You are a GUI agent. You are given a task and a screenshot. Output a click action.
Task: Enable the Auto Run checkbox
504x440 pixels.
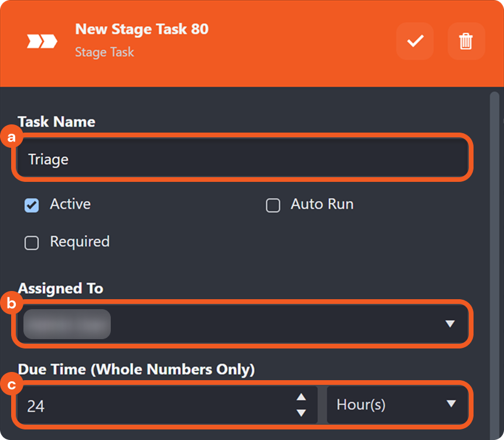273,205
